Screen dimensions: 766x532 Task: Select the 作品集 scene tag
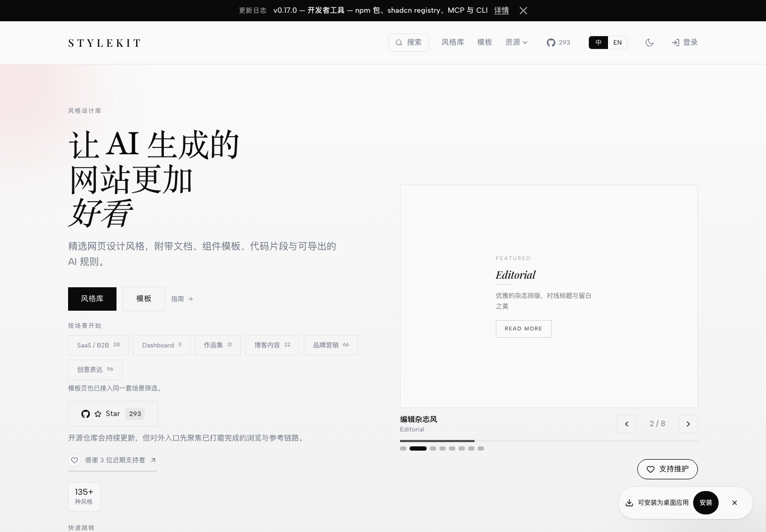(218, 345)
